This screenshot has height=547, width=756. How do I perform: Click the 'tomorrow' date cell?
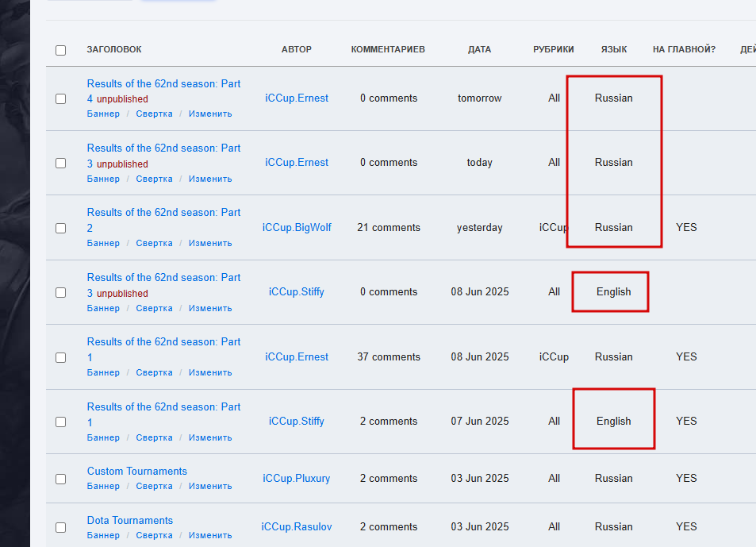[480, 98]
